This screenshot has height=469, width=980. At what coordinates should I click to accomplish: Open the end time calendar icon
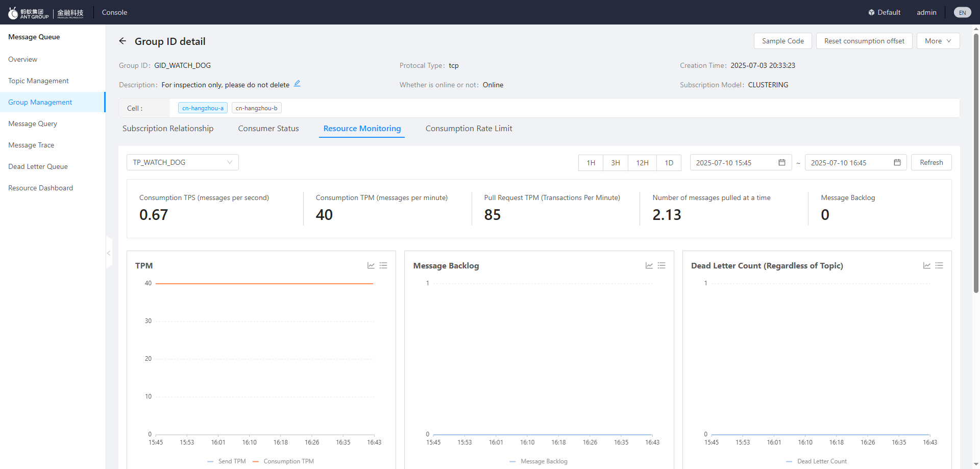click(897, 162)
